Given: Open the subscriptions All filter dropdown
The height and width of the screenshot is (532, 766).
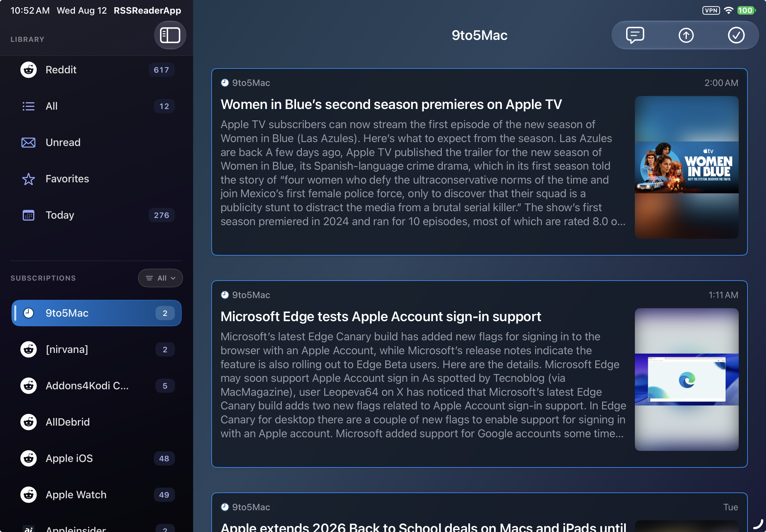Looking at the screenshot, I should tap(160, 278).
